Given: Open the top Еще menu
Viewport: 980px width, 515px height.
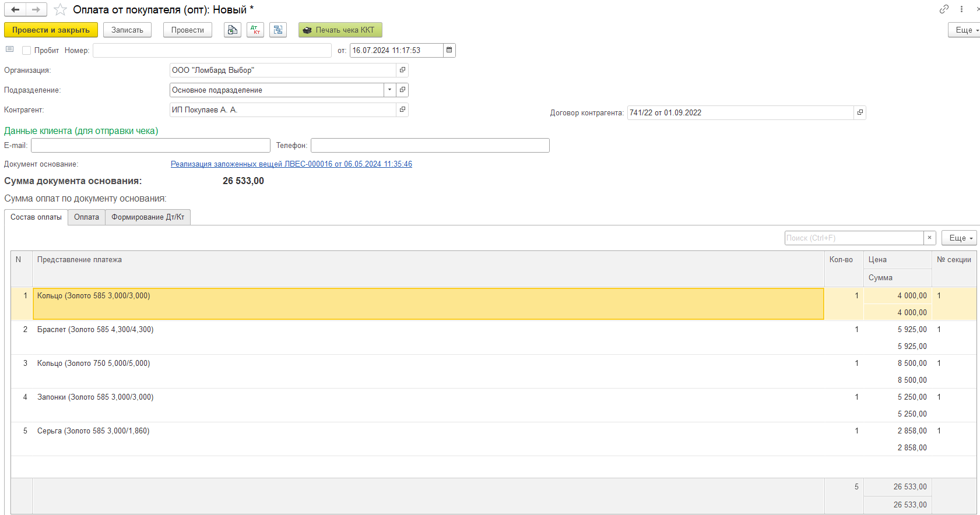Looking at the screenshot, I should pyautogui.click(x=965, y=30).
